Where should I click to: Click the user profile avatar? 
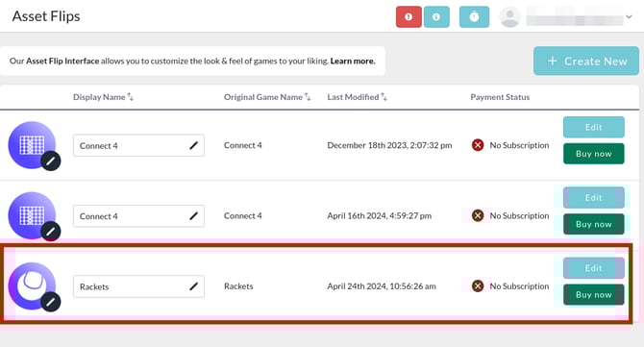coord(509,17)
